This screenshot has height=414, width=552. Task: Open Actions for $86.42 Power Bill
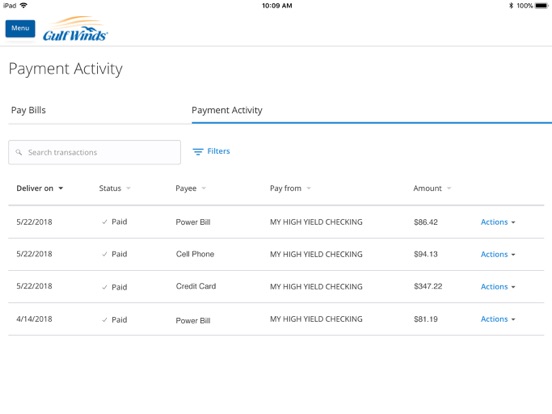tap(498, 222)
